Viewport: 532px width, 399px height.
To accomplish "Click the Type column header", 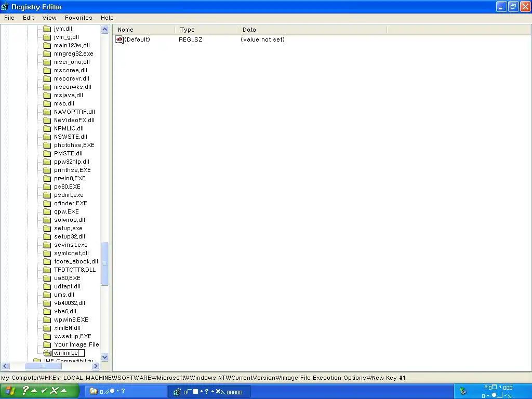I will [206, 30].
